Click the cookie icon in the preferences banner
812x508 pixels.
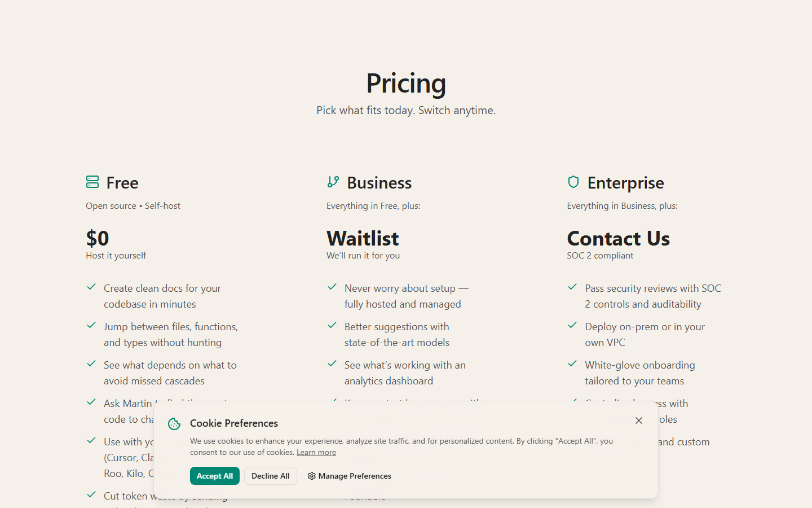(x=174, y=423)
